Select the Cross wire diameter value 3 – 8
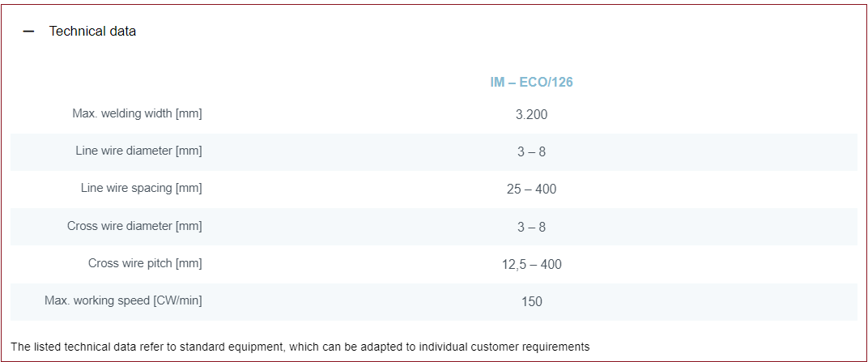Viewport: 868px width, 362px height. pos(531,227)
